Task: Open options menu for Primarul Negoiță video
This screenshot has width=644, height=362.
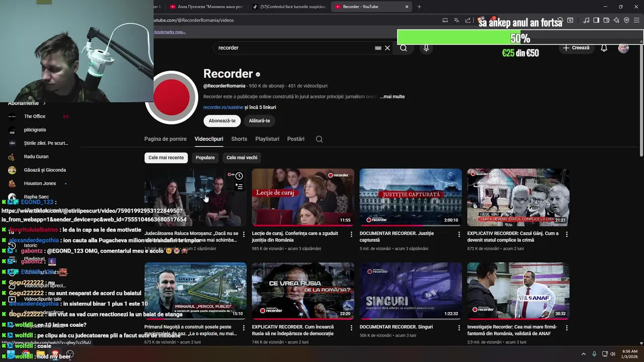Action: pyautogui.click(x=244, y=328)
